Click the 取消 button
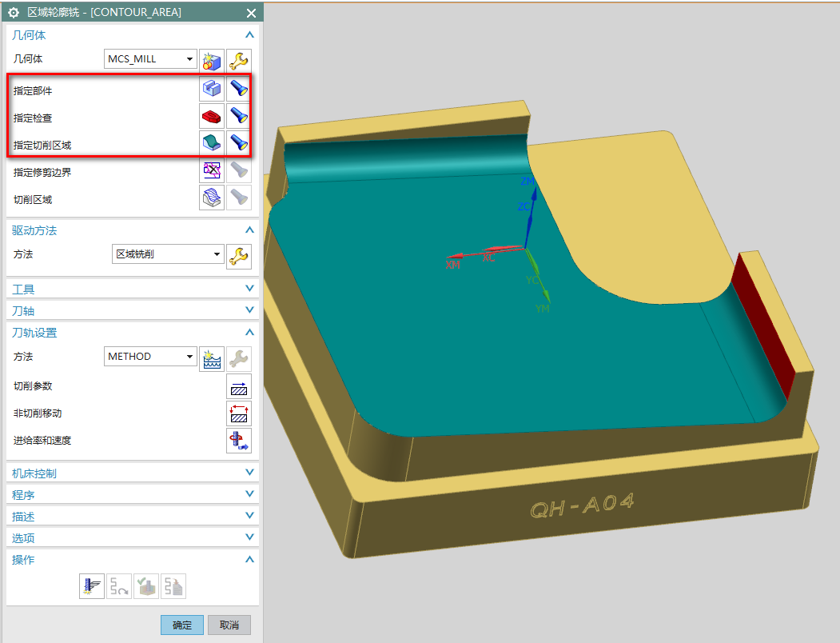 click(x=229, y=625)
